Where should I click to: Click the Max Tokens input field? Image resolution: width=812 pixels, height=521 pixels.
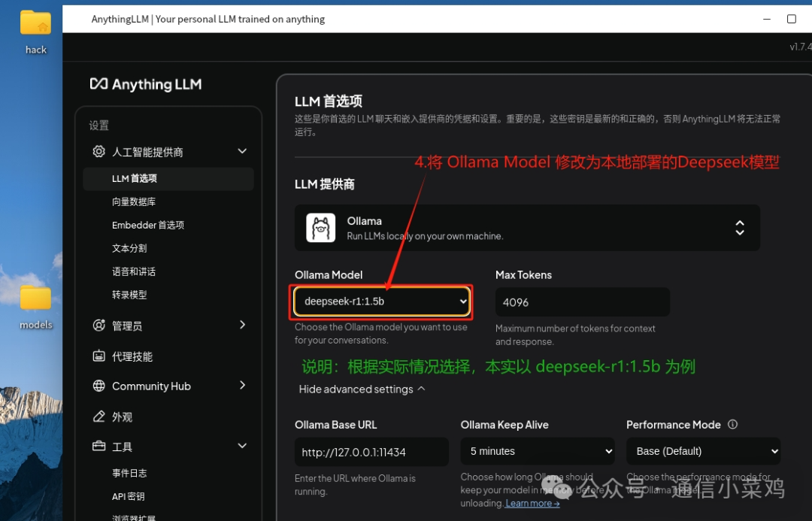[582, 302]
